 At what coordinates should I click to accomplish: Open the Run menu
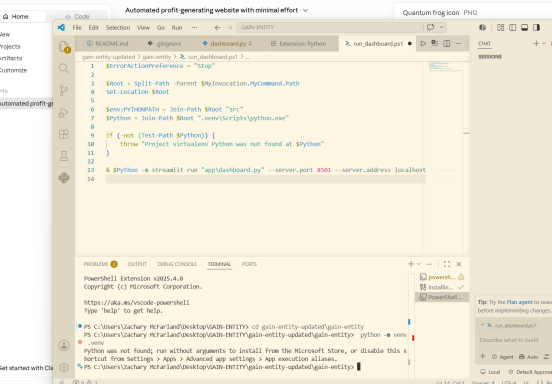pyautogui.click(x=177, y=27)
